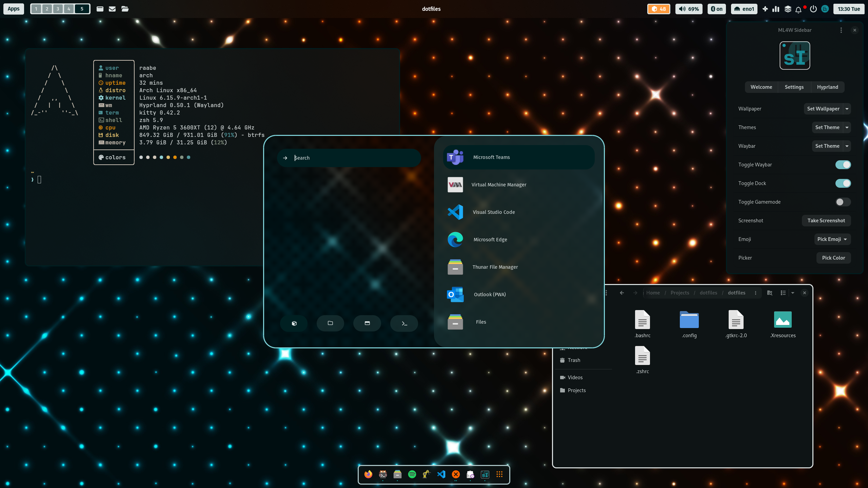Open Spotify from the dock
This screenshot has width=868, height=488.
412,474
